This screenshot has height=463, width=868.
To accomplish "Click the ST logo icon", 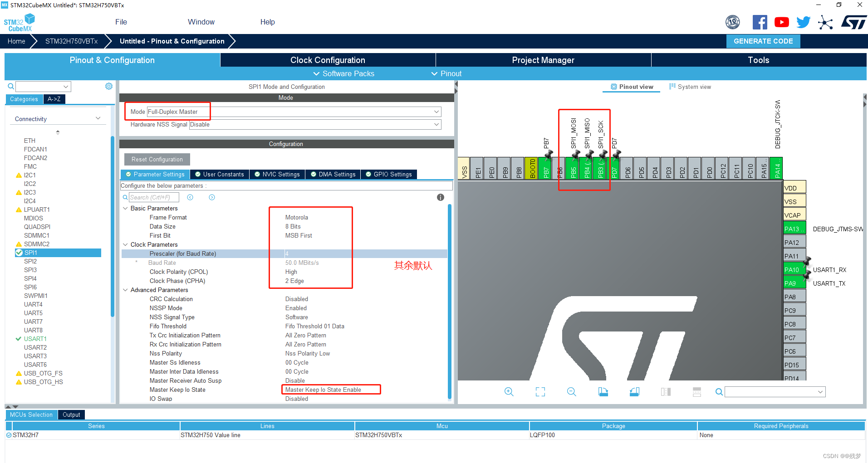I will pyautogui.click(x=854, y=22).
